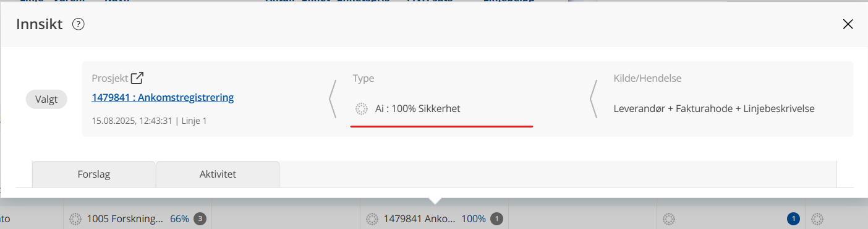868x229 pixels.
Task: Close the Innsikt dialog
Action: (848, 24)
